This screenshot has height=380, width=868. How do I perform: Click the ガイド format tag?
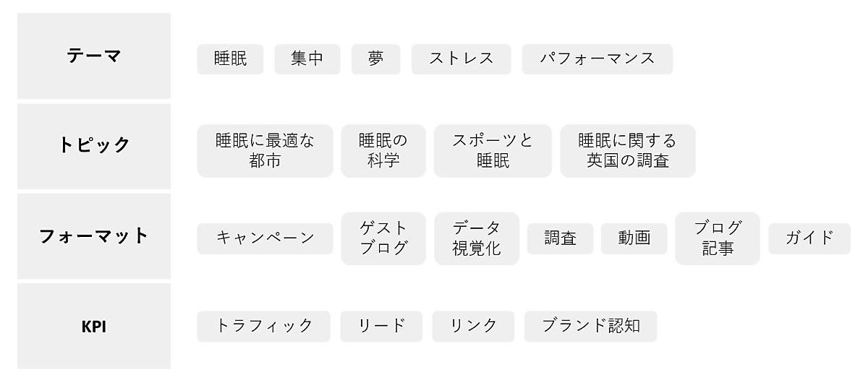(809, 238)
